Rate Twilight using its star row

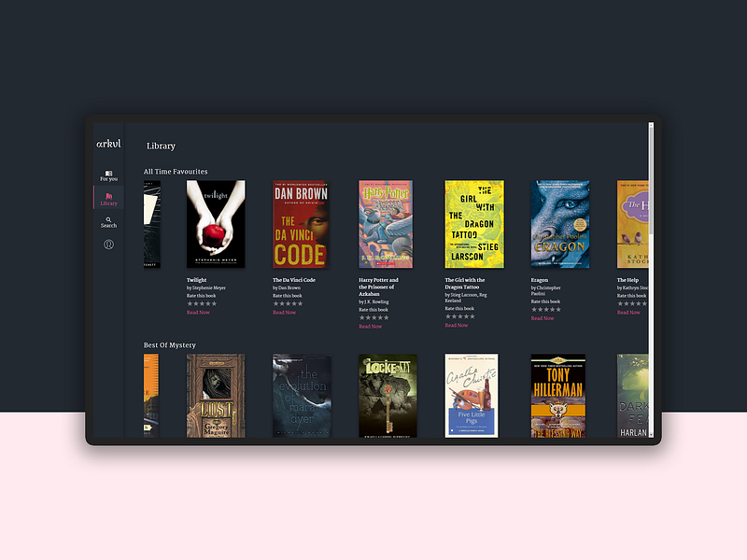[x=202, y=303]
